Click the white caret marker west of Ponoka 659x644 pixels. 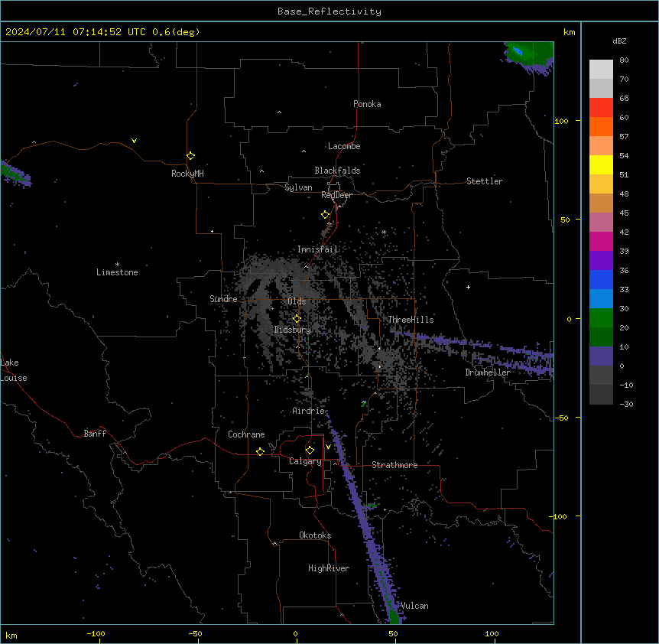pyautogui.click(x=279, y=112)
